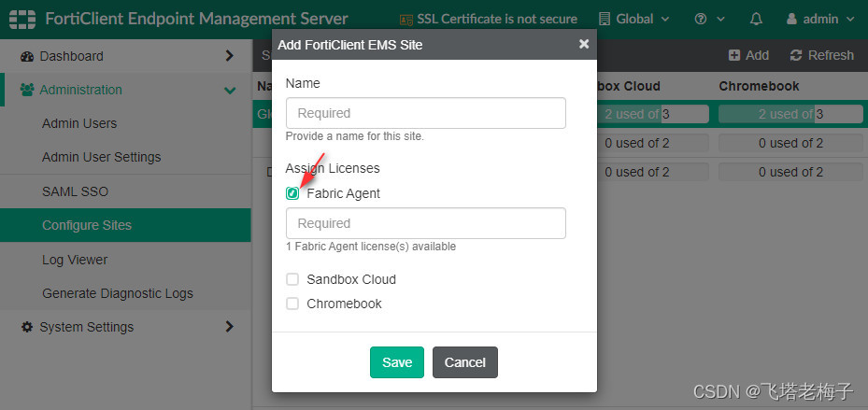
Task: Click the System Settings gear icon
Action: click(26, 327)
